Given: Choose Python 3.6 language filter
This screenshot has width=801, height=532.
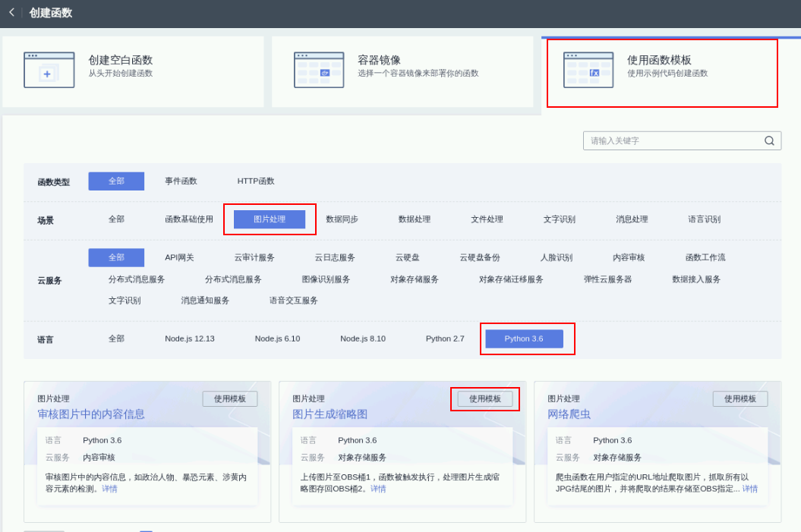Looking at the screenshot, I should [524, 338].
